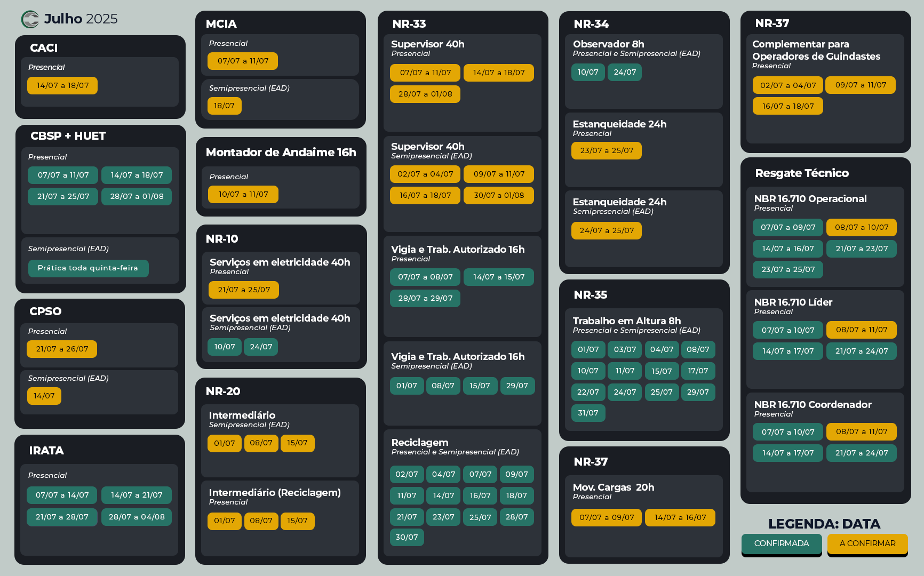924x576 pixels.
Task: Select Vigia Presencial date 28/07 a 29/07
Action: 425,298
